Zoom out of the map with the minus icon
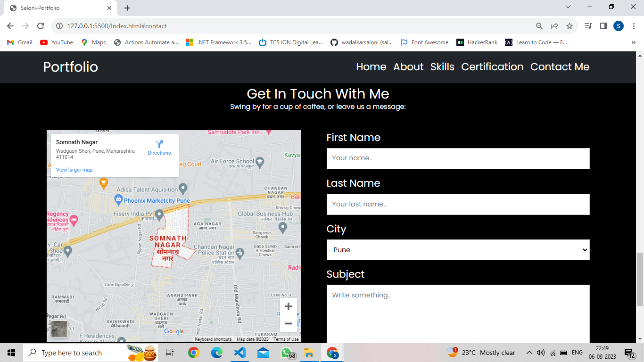Screen dimensions: 644x362 click(289, 323)
